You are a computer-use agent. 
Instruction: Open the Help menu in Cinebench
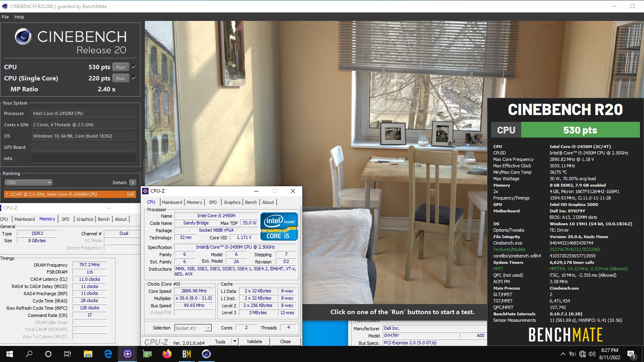point(19,17)
